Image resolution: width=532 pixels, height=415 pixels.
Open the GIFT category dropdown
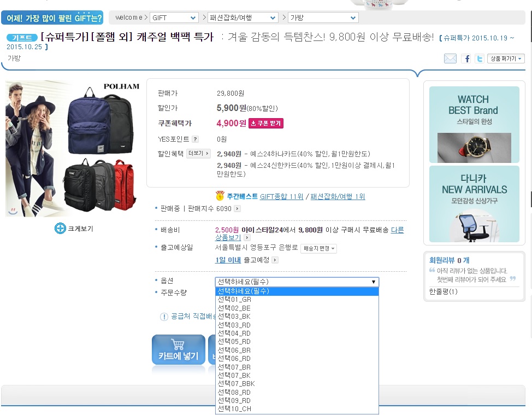pos(174,18)
